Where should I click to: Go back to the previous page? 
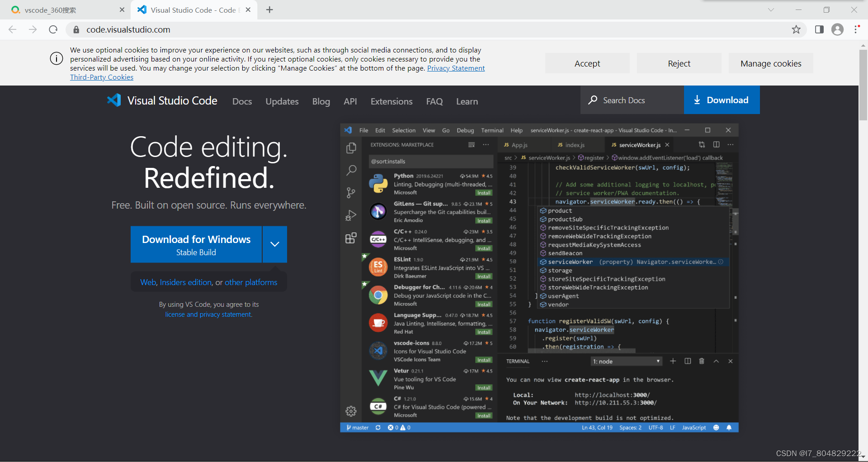tap(12, 29)
